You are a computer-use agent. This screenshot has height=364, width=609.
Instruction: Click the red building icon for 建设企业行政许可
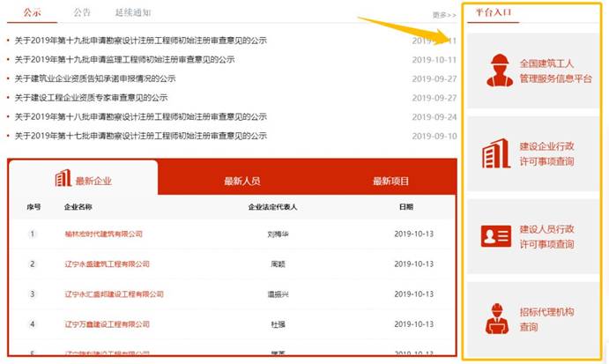pos(495,153)
